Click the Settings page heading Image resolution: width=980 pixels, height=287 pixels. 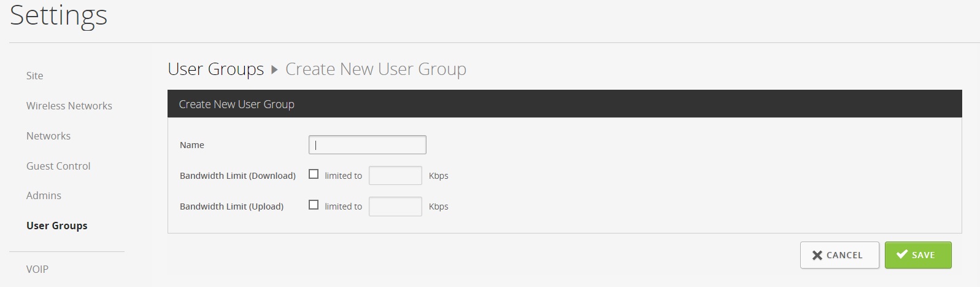59,15
